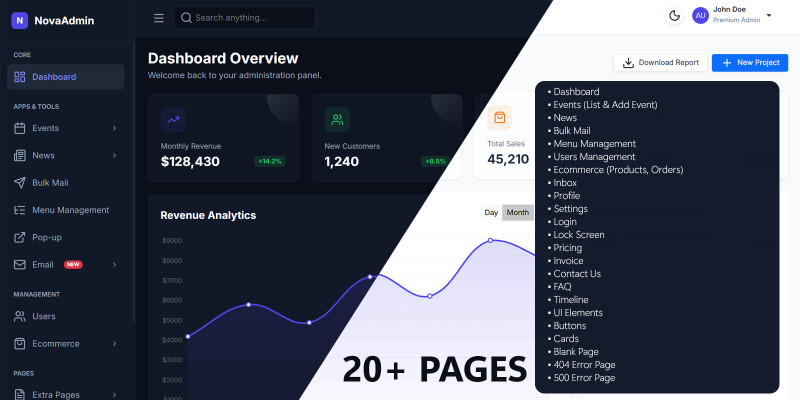Click the New Customers people icon

click(x=337, y=119)
